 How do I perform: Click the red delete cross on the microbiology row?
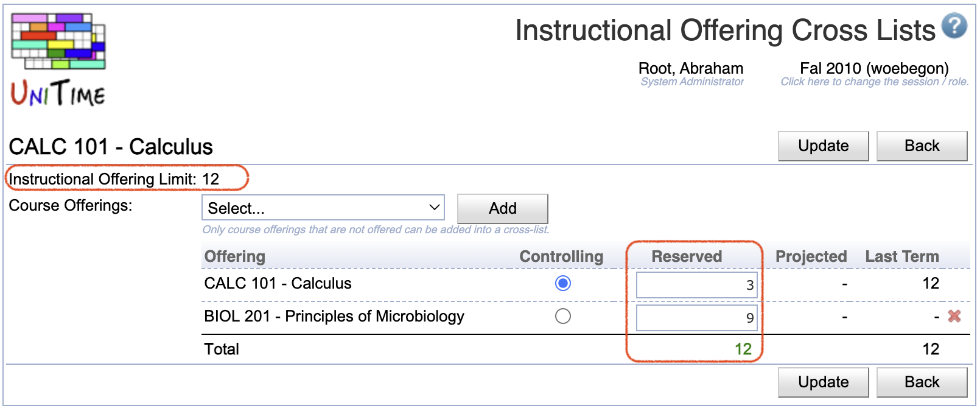pyautogui.click(x=955, y=316)
